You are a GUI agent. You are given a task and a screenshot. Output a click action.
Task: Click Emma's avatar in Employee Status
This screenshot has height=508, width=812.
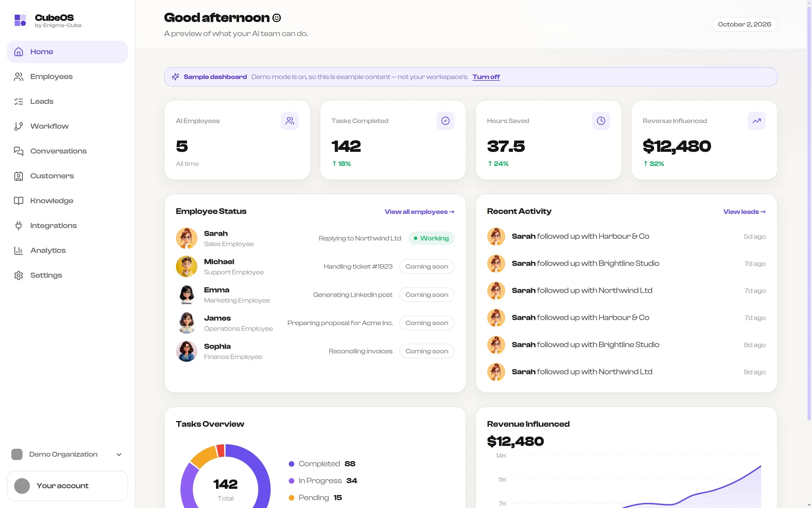click(x=187, y=295)
